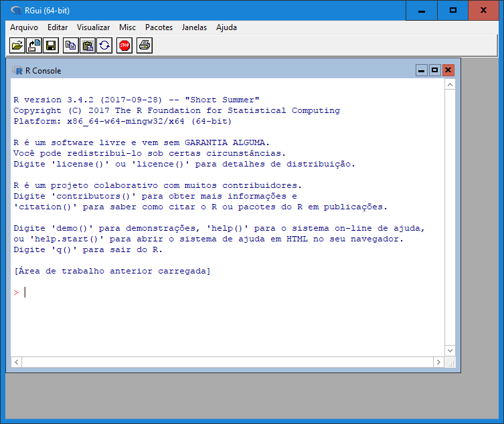
Task: Click the "Digite 'q()' para sair" line
Action: [x=88, y=249]
